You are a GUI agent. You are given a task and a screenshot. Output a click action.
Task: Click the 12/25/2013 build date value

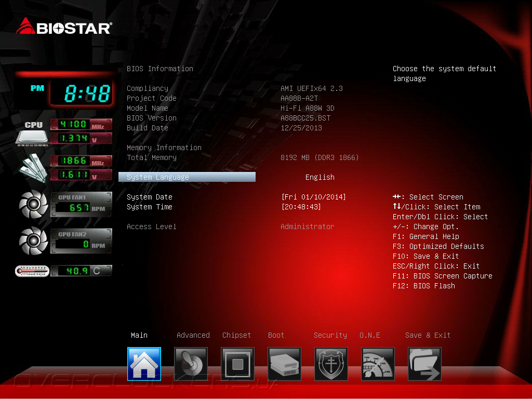click(x=301, y=128)
